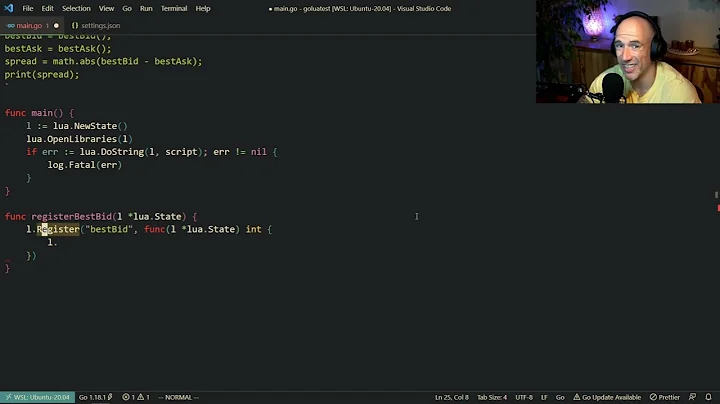Change the UTF-8 file encoding
720x404 pixels.
pyautogui.click(x=524, y=397)
